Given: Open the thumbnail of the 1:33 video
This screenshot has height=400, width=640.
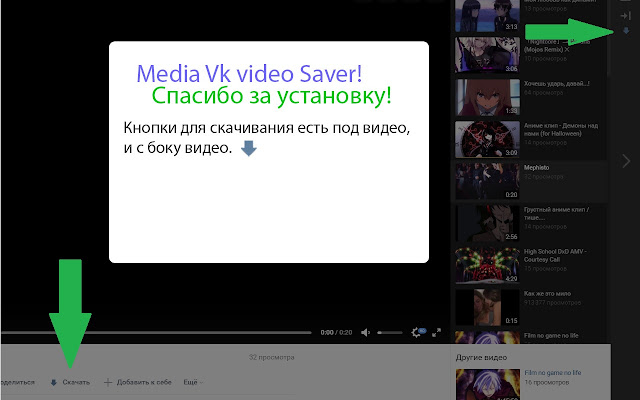Looking at the screenshot, I should click(x=487, y=97).
